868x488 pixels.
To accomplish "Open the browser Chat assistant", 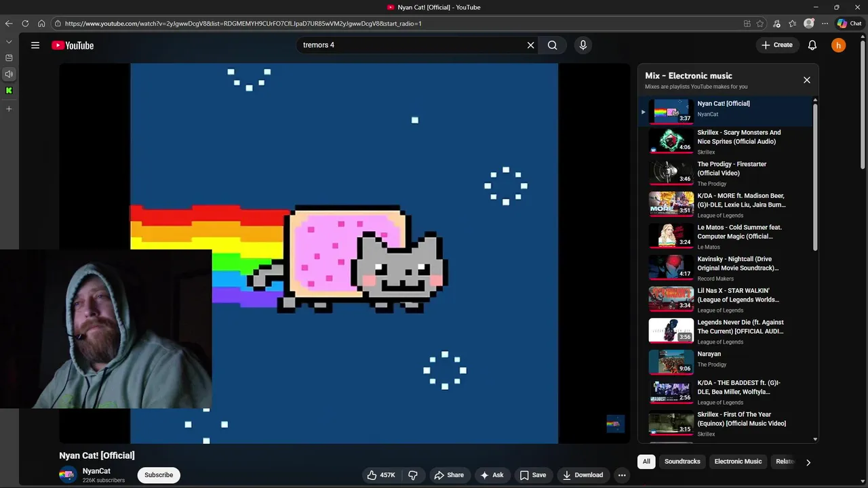I will pyautogui.click(x=849, y=23).
